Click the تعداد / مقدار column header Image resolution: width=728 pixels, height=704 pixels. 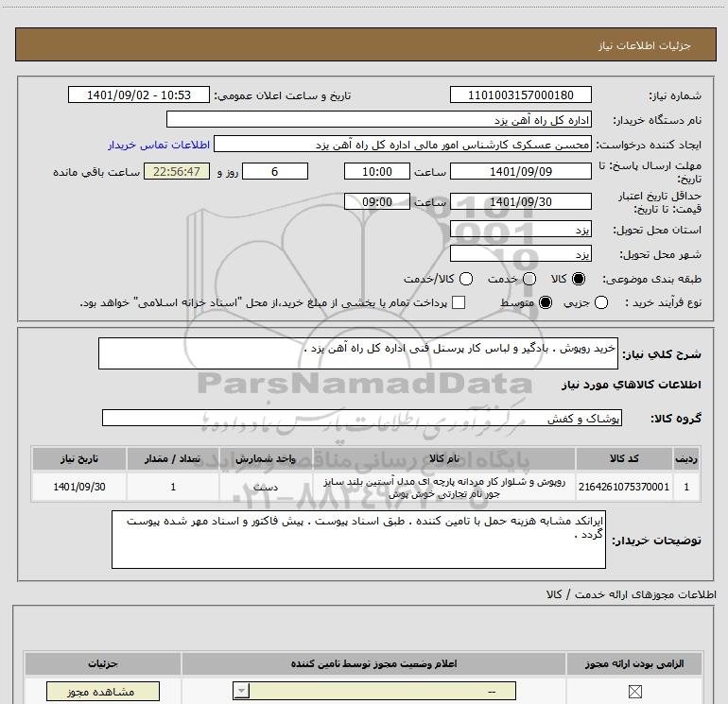(173, 458)
